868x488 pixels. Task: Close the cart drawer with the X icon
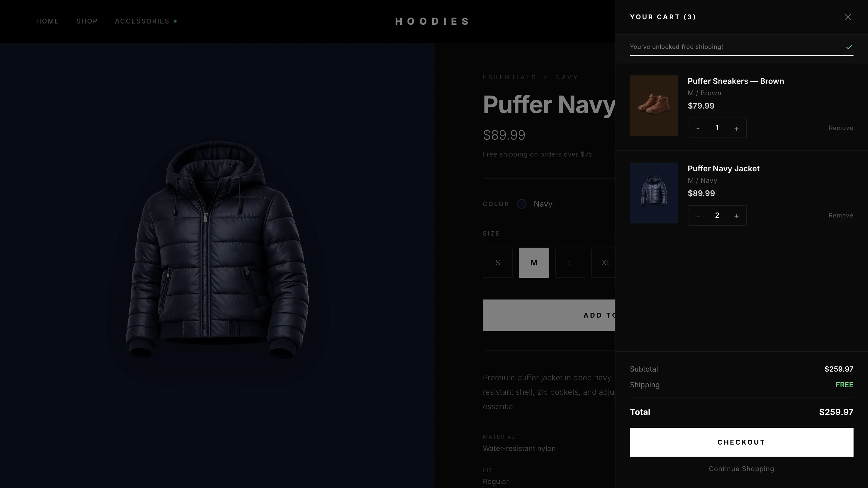[x=848, y=17]
